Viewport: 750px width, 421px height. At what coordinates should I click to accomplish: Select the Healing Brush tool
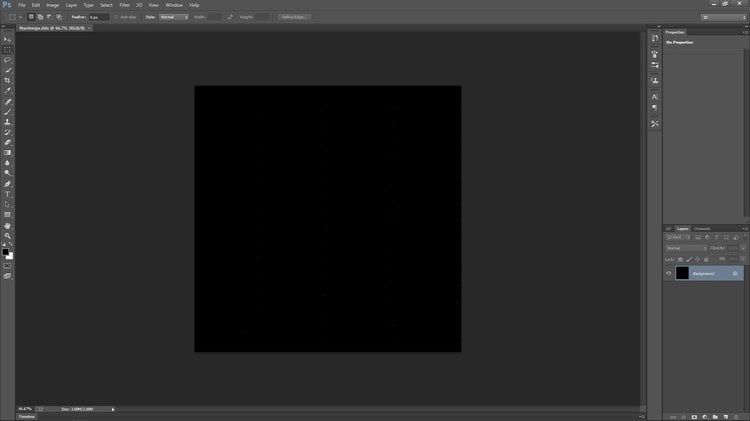[x=7, y=102]
